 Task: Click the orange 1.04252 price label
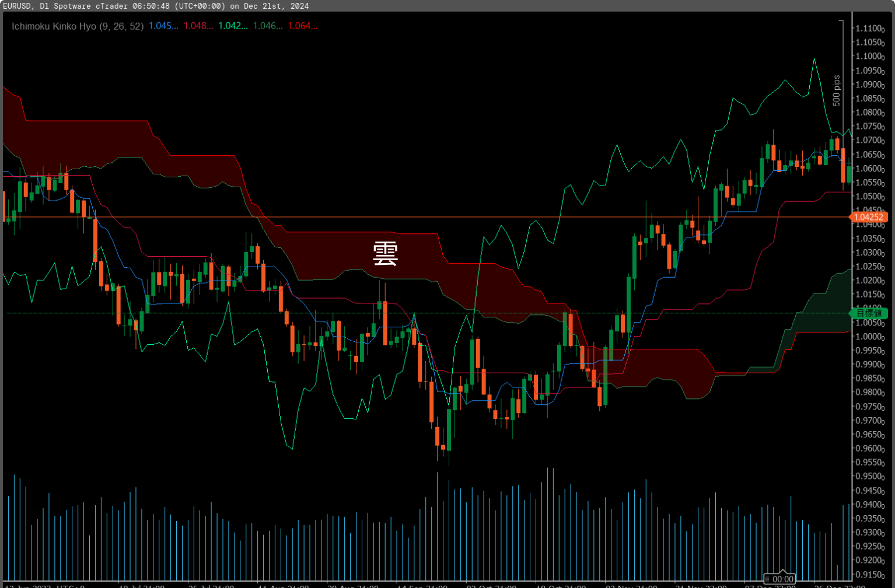tap(869, 217)
